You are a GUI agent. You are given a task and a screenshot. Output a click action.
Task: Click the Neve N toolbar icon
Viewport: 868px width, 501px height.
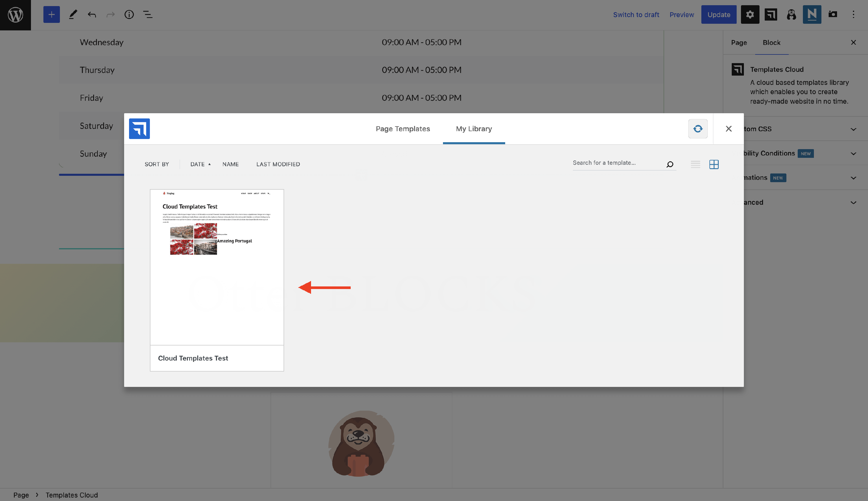pos(812,14)
